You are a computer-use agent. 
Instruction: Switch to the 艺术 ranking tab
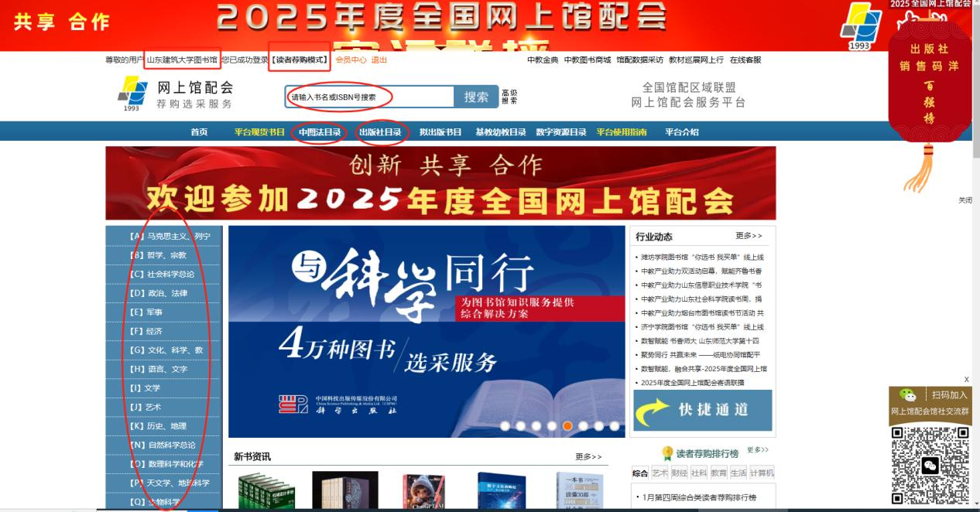pyautogui.click(x=660, y=473)
